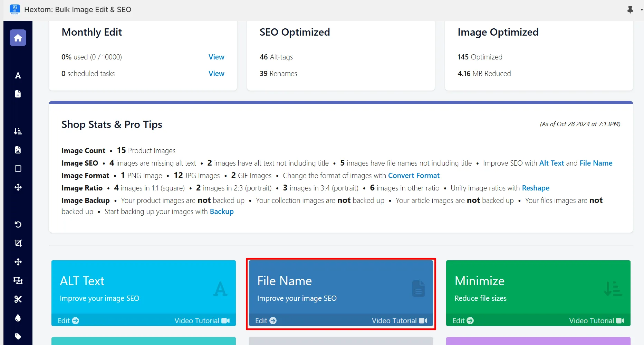Screen dimensions: 644x345
Task: Click the four-arrow icon below the square icon
Action: pos(18,187)
